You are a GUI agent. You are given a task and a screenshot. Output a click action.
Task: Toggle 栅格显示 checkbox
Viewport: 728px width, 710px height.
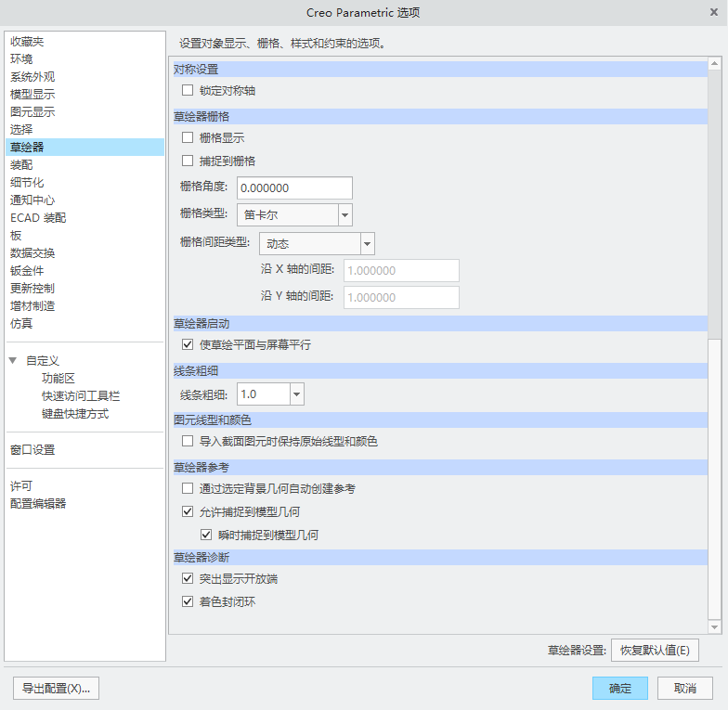coord(188,137)
